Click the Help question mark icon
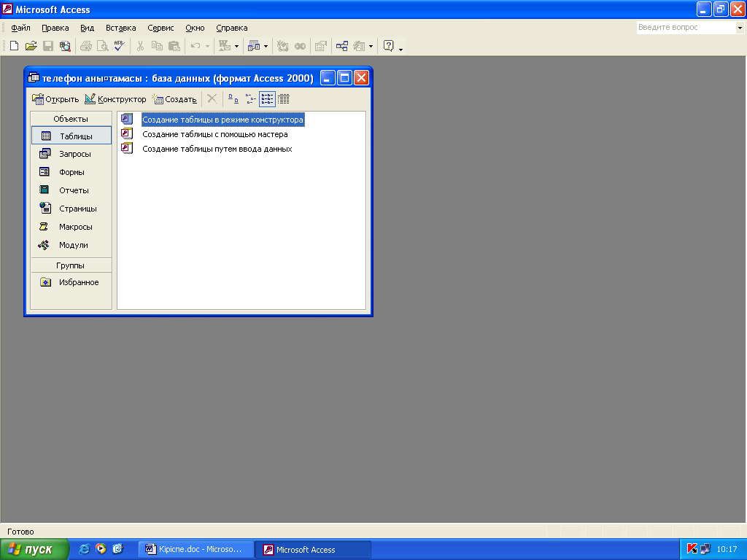 389,46
